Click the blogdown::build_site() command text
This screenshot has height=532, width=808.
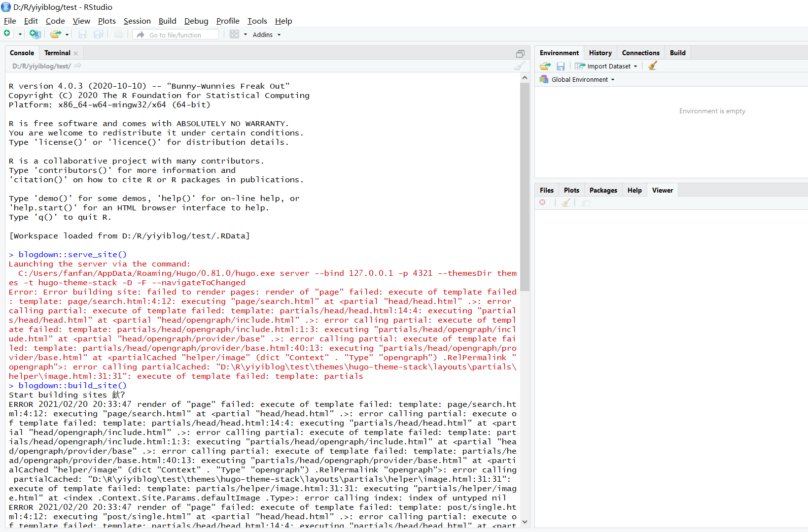(x=72, y=385)
